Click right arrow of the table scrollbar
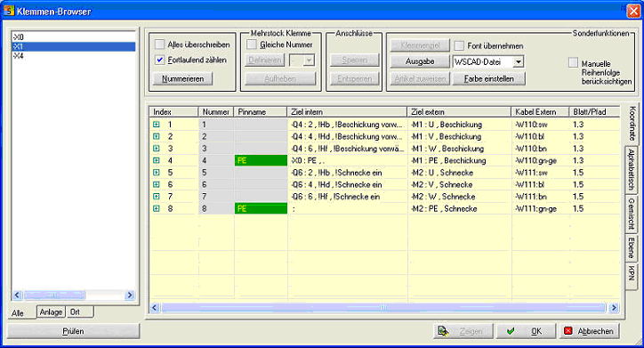The height and width of the screenshot is (348, 644). 614,307
